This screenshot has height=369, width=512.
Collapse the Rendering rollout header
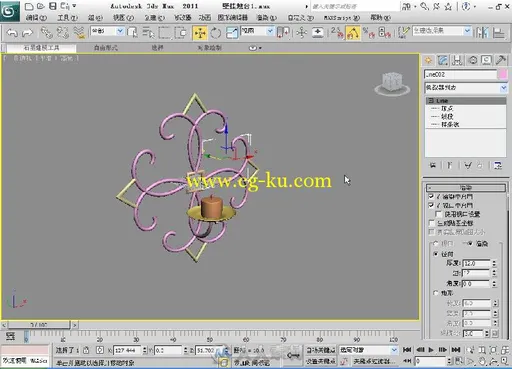[466, 188]
